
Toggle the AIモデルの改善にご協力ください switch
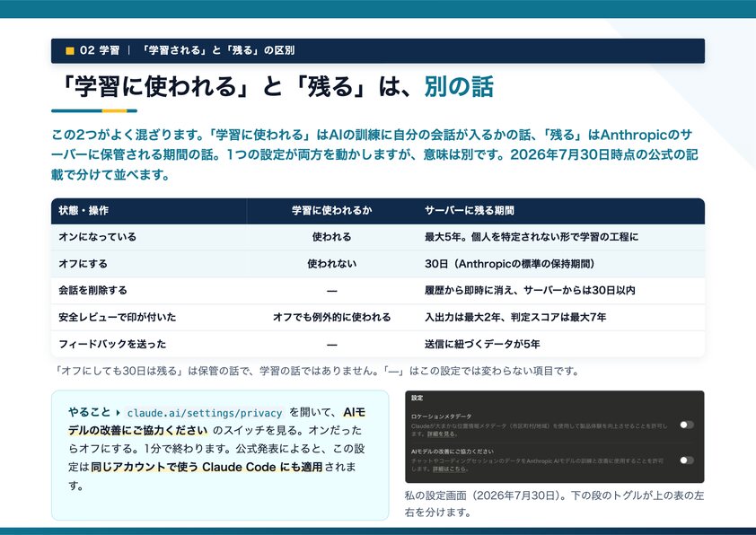coord(687,460)
